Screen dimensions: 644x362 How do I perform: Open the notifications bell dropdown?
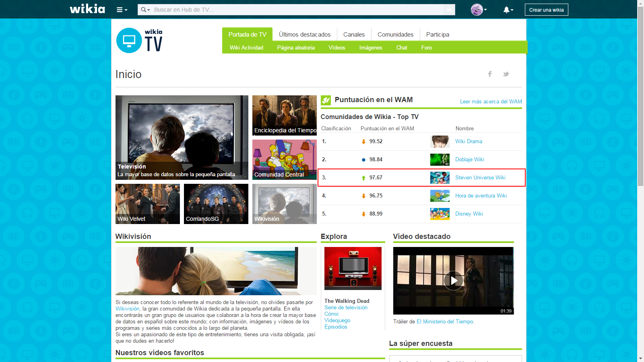[x=508, y=10]
